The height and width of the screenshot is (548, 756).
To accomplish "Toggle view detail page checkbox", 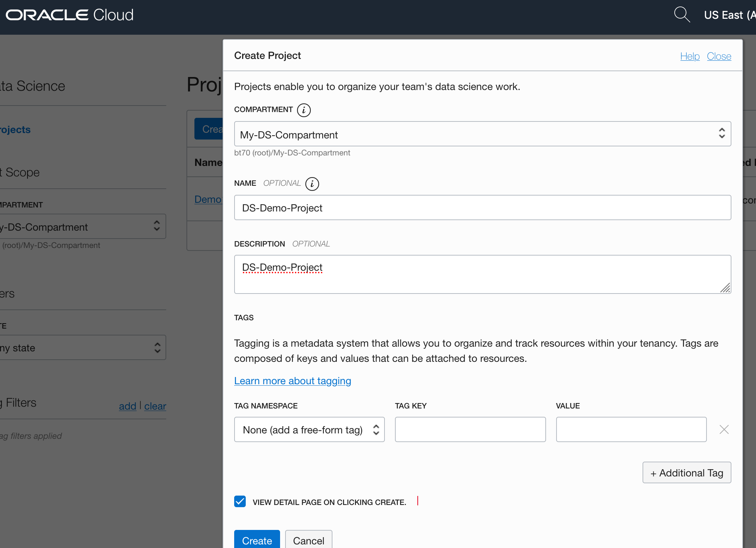I will (x=240, y=501).
